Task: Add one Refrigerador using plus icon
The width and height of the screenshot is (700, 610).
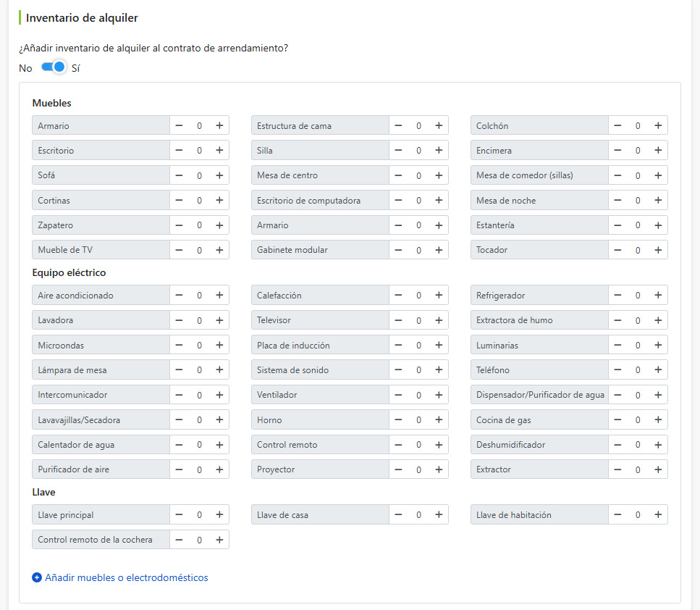Action: click(658, 296)
